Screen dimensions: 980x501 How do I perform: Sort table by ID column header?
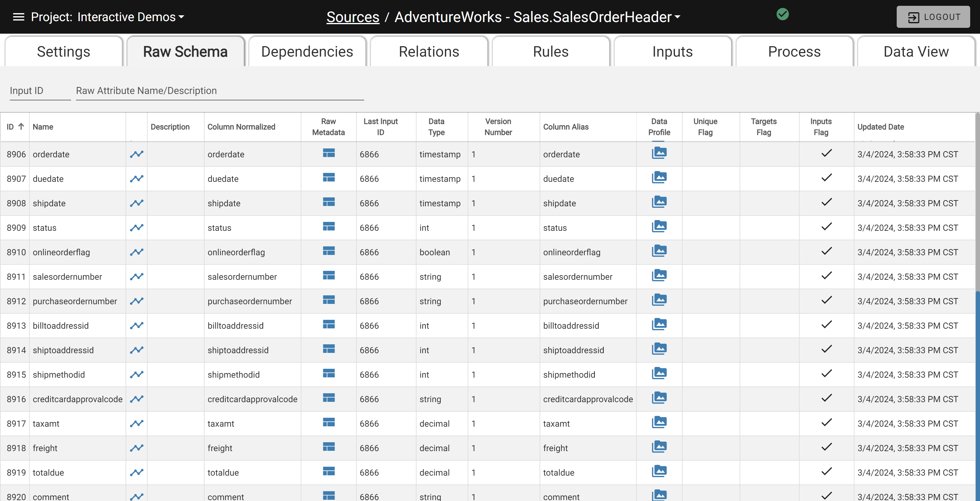(x=15, y=127)
